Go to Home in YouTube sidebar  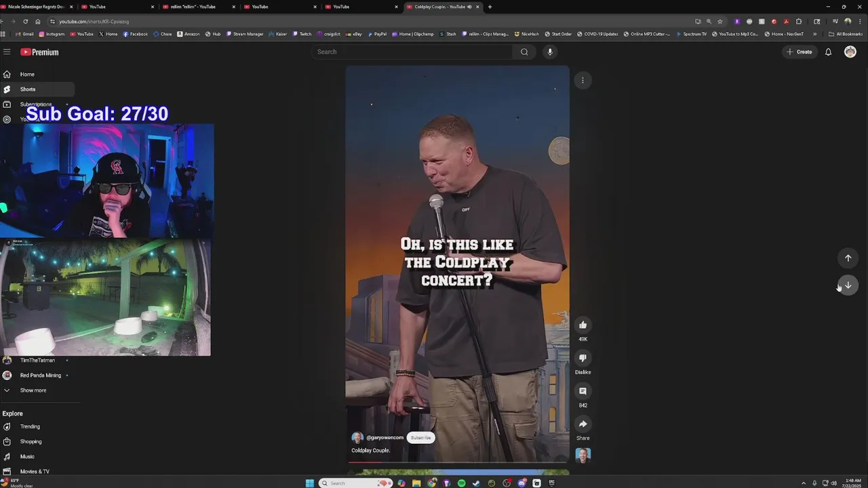pyautogui.click(x=27, y=74)
